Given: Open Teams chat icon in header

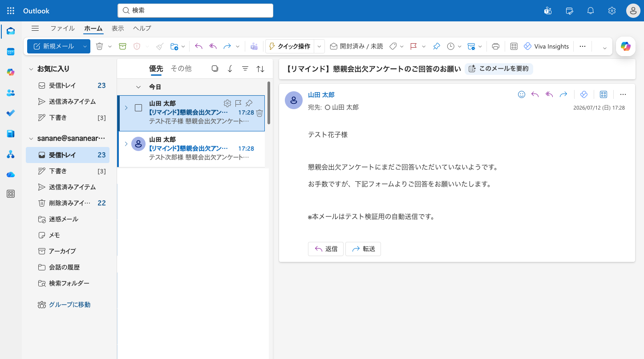Looking at the screenshot, I should coord(548,11).
